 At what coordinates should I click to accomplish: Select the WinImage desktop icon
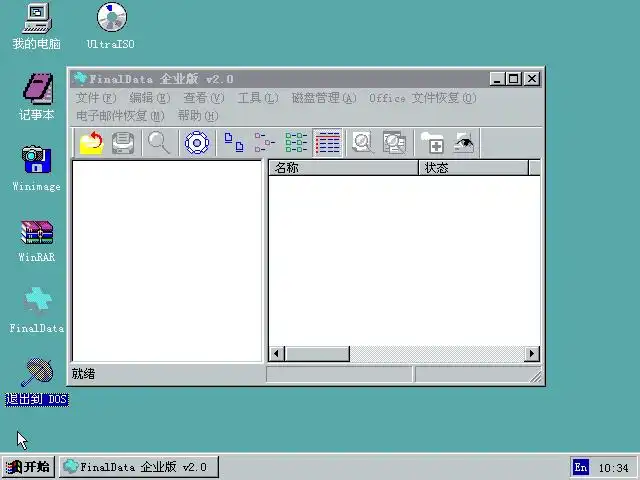point(36,169)
